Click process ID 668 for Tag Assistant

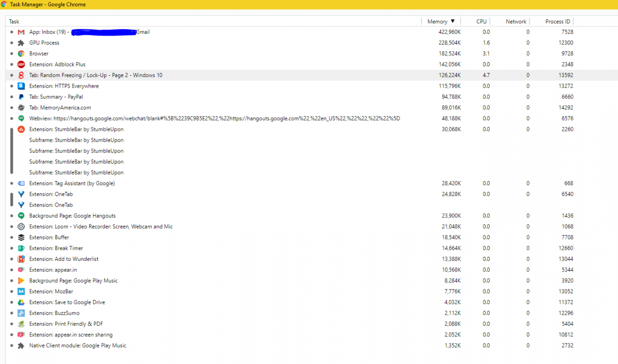(x=569, y=183)
